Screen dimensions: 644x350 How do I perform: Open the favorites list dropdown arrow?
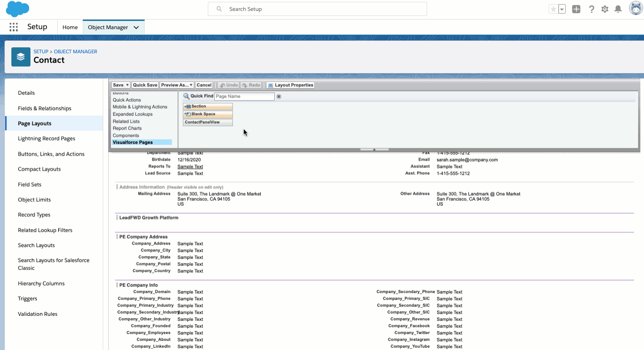click(x=562, y=9)
